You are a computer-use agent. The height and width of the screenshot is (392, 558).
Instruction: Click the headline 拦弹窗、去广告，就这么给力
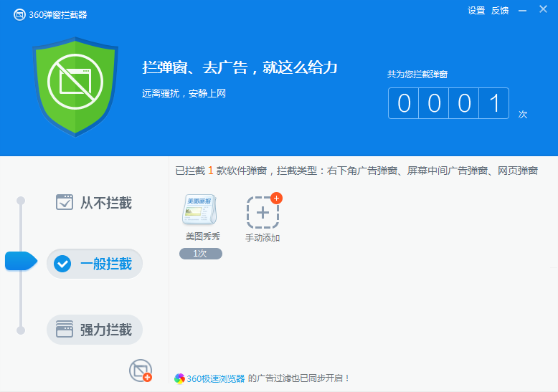(240, 67)
